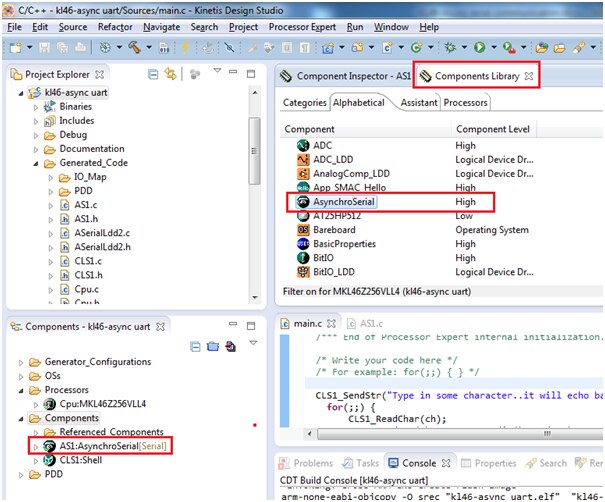Image resolution: width=605 pixels, height=502 pixels.
Task: Click the New C source file icon
Action: click(x=387, y=47)
